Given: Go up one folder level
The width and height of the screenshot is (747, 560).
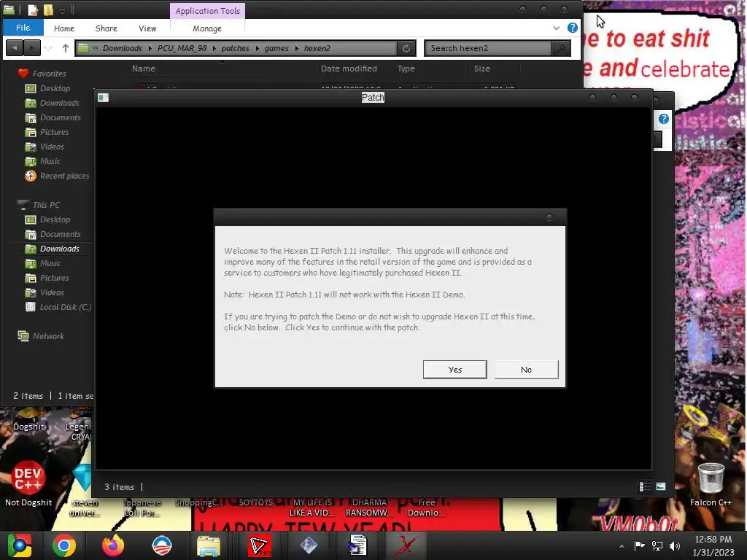Looking at the screenshot, I should coord(65,48).
